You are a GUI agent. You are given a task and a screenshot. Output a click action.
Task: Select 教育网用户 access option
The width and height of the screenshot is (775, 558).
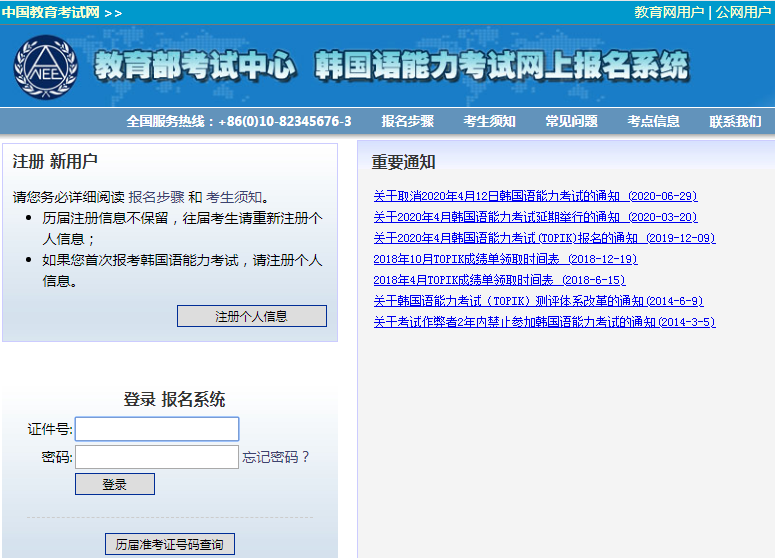click(x=669, y=12)
